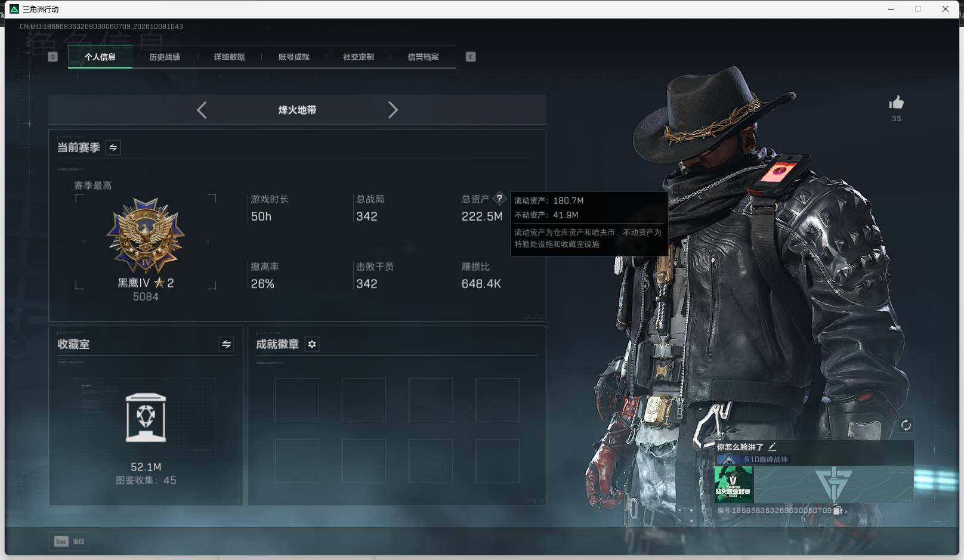Click the 不动资产: 41.9M tooltip line
The height and width of the screenshot is (560, 964).
[x=546, y=215]
